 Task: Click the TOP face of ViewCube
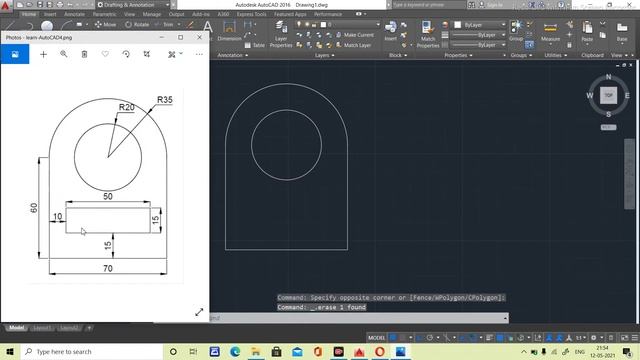(x=608, y=96)
